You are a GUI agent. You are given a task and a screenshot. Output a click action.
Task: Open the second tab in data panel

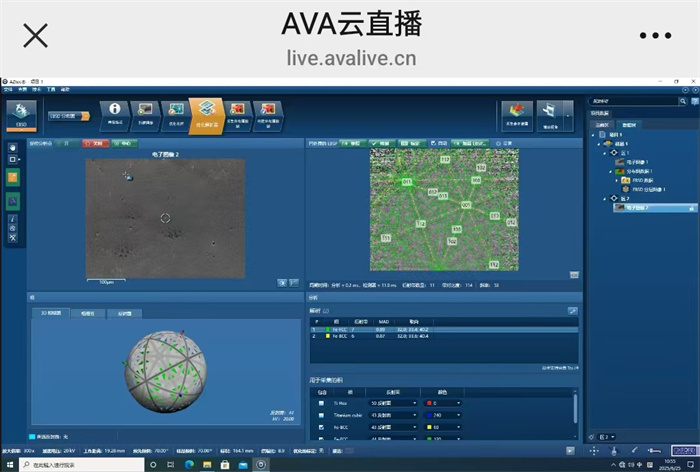coord(628,124)
